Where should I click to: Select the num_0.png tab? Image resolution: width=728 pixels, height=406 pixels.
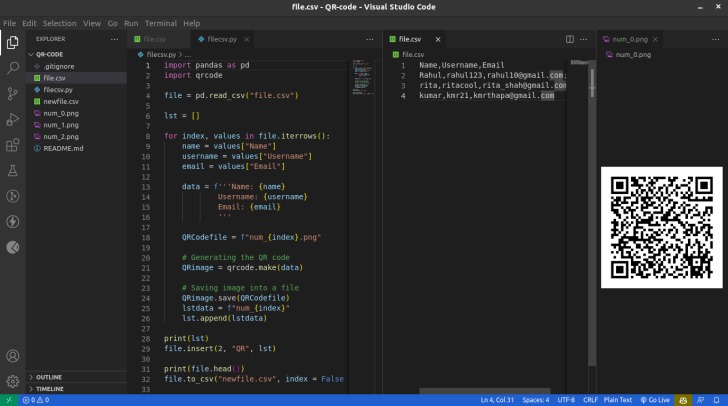(630, 39)
